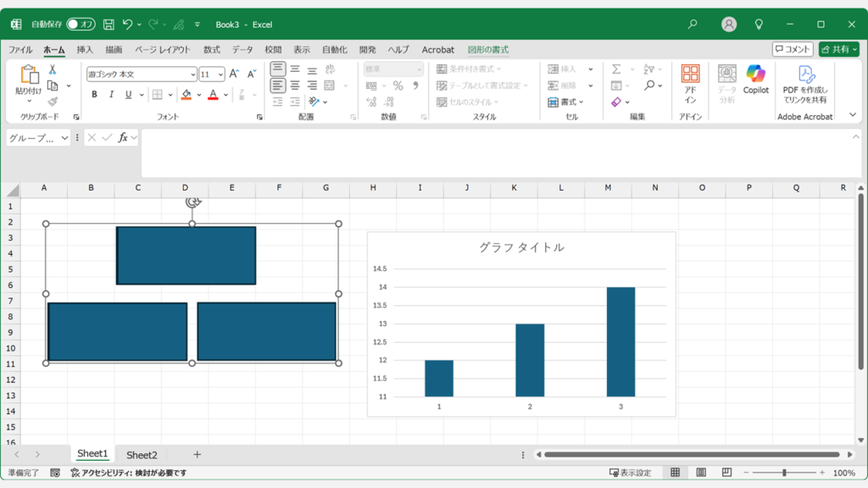Open the Name Box dropdown arrow
The image size is (868, 488).
(x=65, y=138)
